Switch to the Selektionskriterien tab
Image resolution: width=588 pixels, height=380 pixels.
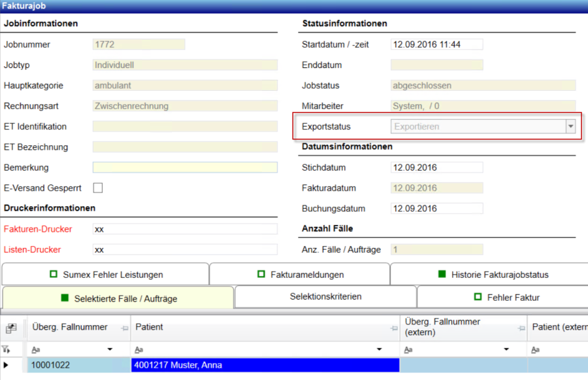coord(325,297)
